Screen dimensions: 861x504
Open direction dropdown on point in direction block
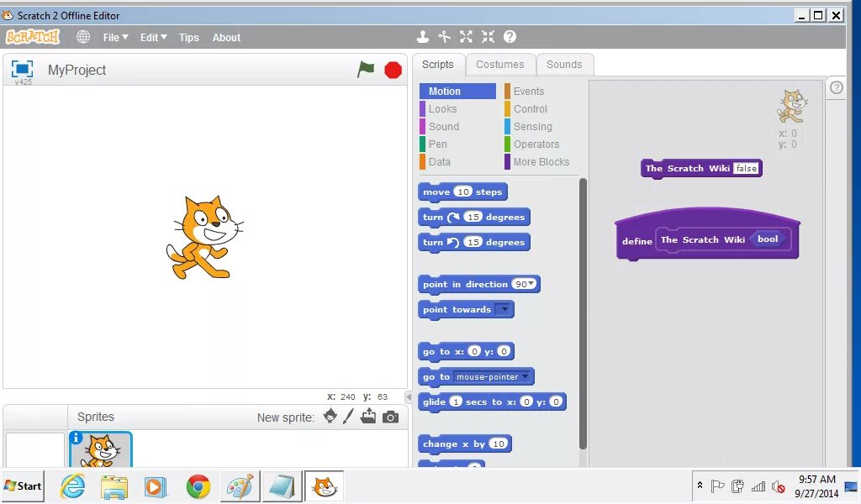pos(531,284)
